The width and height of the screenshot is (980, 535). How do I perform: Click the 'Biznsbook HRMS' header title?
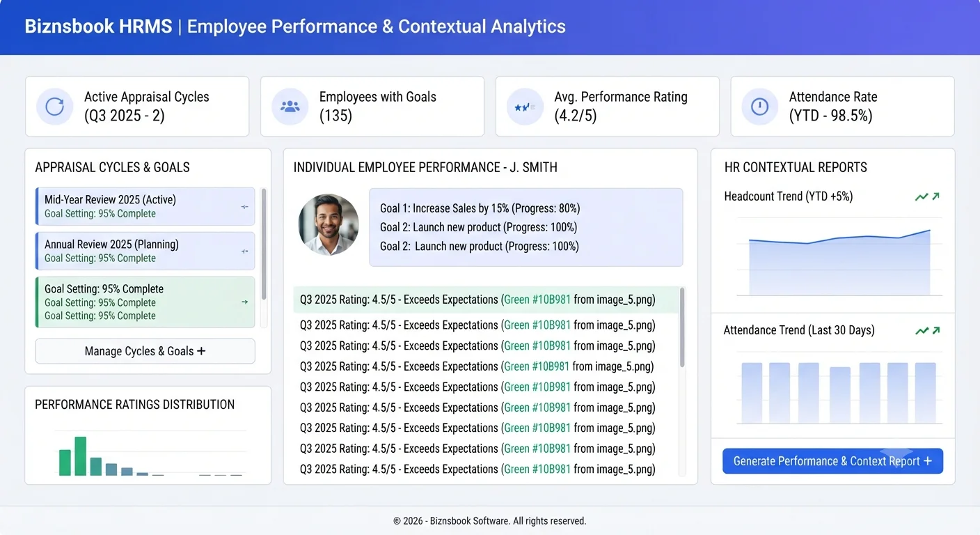(x=98, y=27)
